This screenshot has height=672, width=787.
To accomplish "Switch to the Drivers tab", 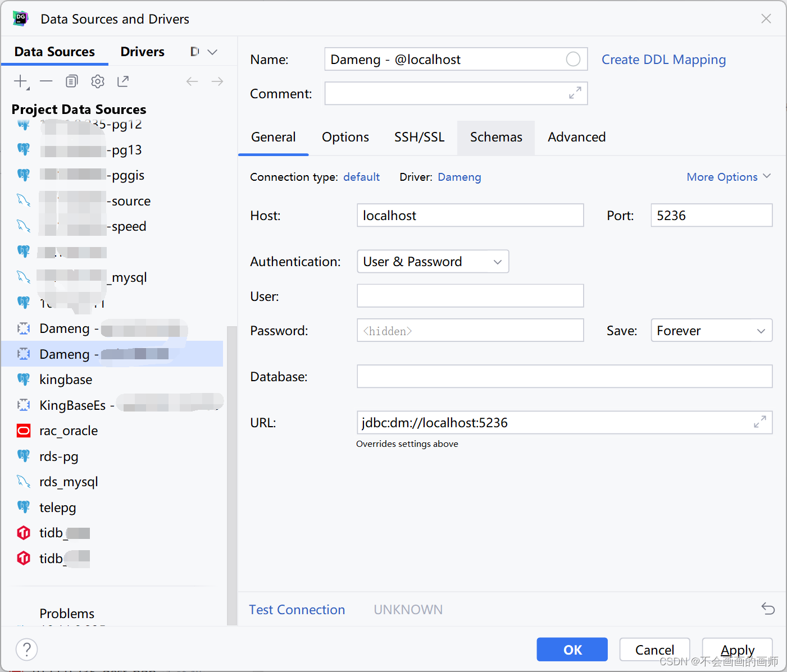I will (143, 52).
